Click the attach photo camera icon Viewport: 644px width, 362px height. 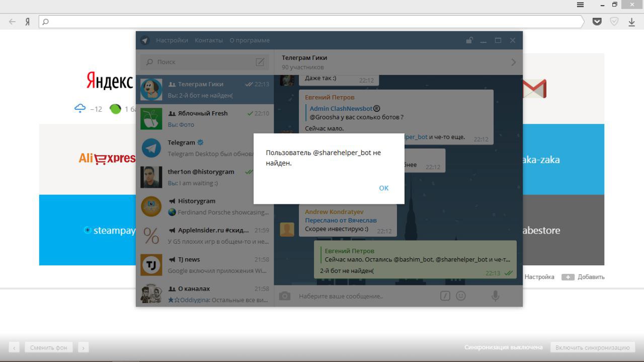pyautogui.click(x=285, y=296)
